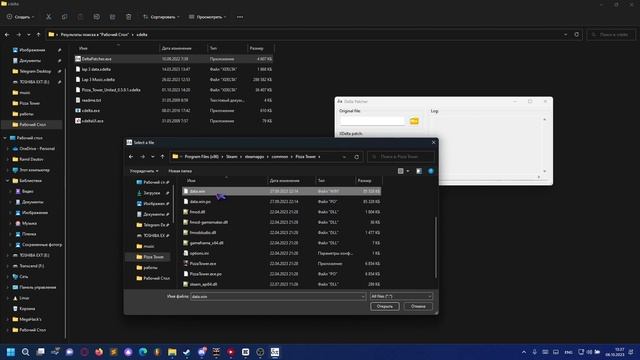640x360 pixels.
Task: Click the microphone tray icon
Action: [x=534, y=352]
